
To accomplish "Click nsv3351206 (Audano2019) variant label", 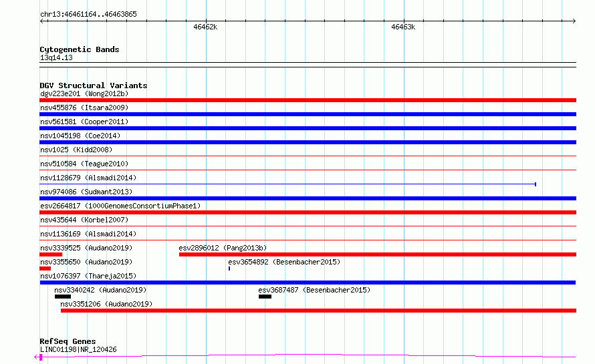I will 106,304.
